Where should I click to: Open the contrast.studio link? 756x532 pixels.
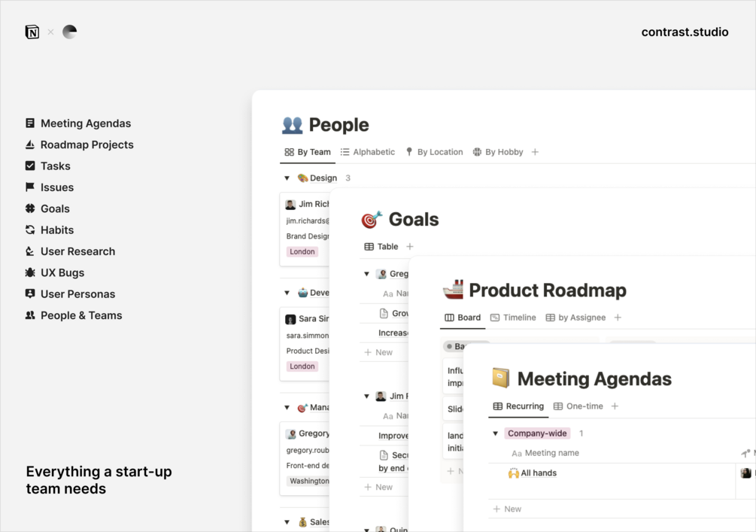(685, 32)
